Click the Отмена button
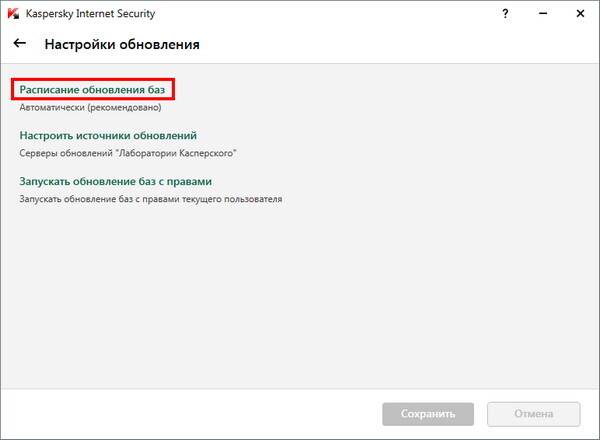Screen dimensions: 600x440 point(533,414)
